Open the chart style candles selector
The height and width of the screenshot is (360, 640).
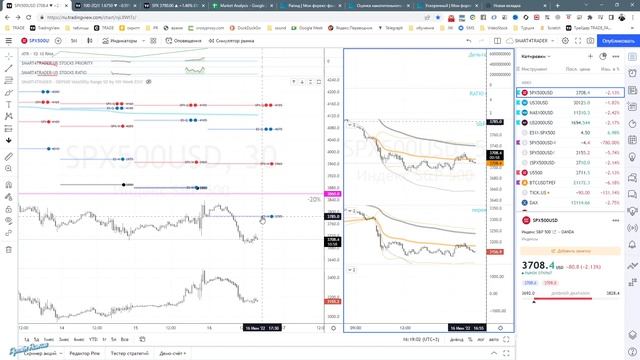pyautogui.click(x=90, y=41)
